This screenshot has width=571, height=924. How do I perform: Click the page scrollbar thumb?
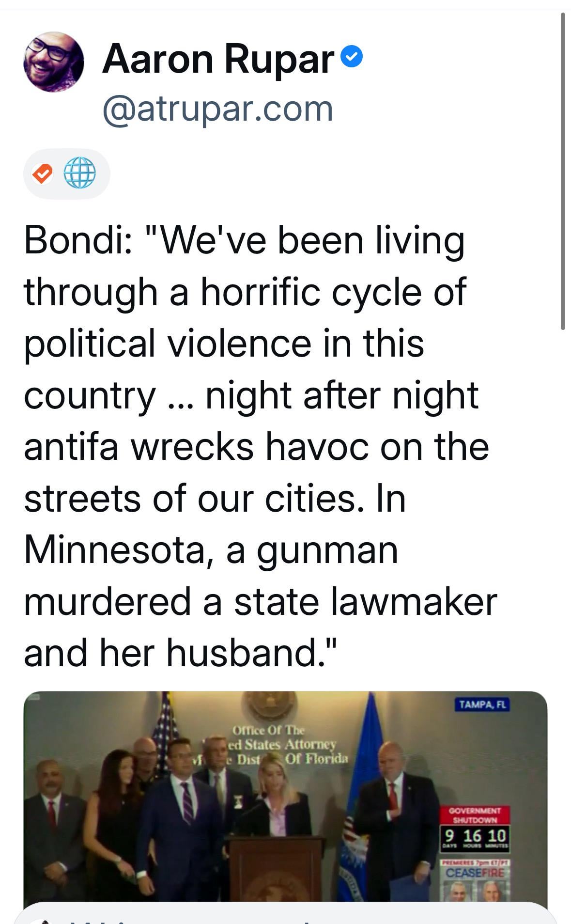point(563,170)
